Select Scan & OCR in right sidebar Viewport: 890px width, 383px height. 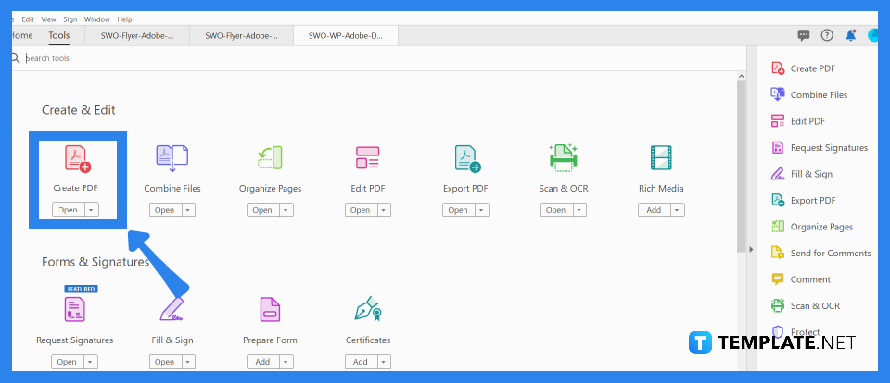click(805, 305)
